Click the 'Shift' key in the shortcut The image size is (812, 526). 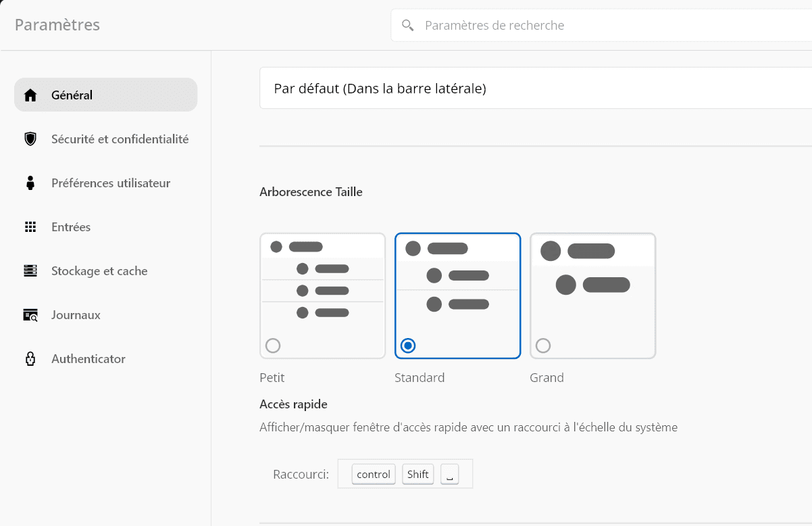coord(417,475)
